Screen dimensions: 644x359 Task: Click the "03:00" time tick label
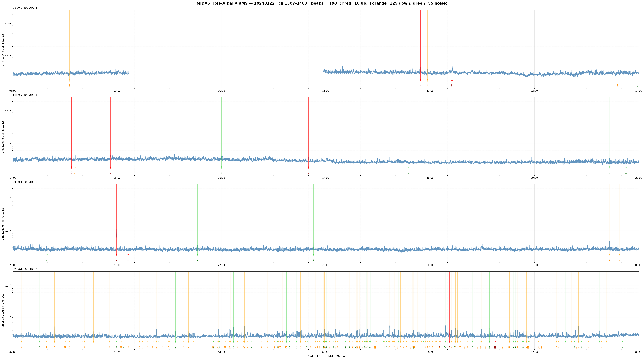point(117,352)
